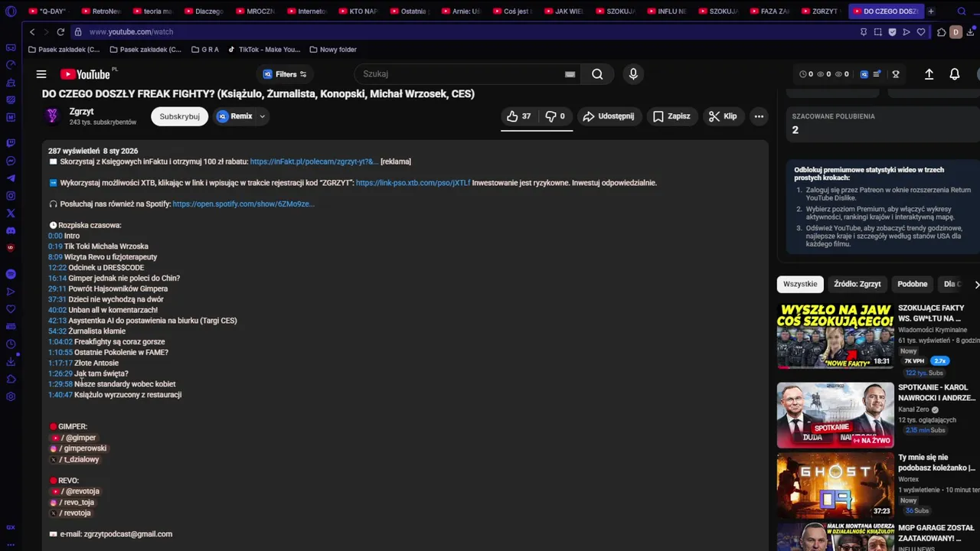Click the upload arrow icon in header
980x551 pixels.
(929, 74)
